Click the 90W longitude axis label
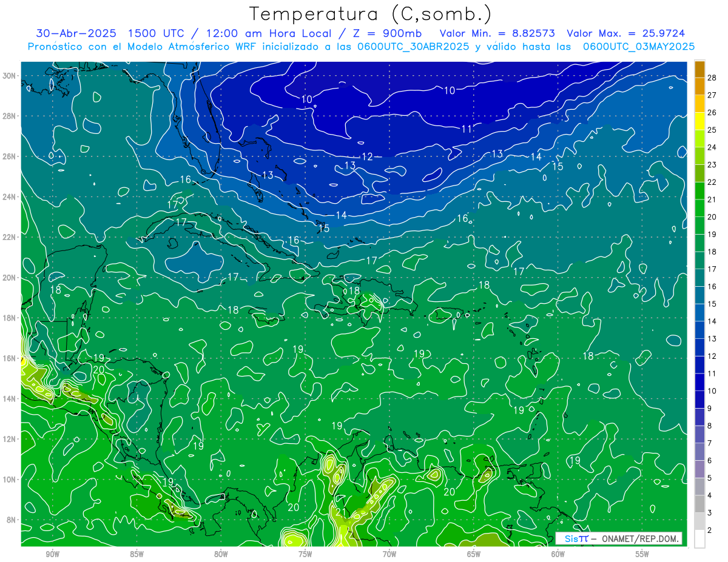Screen dimensions: 728x562 52,554
